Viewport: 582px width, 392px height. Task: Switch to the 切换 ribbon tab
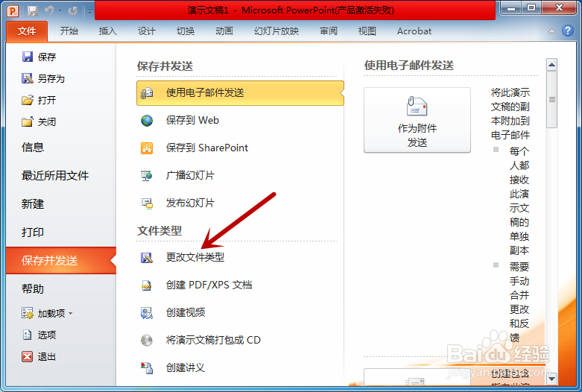[x=186, y=31]
